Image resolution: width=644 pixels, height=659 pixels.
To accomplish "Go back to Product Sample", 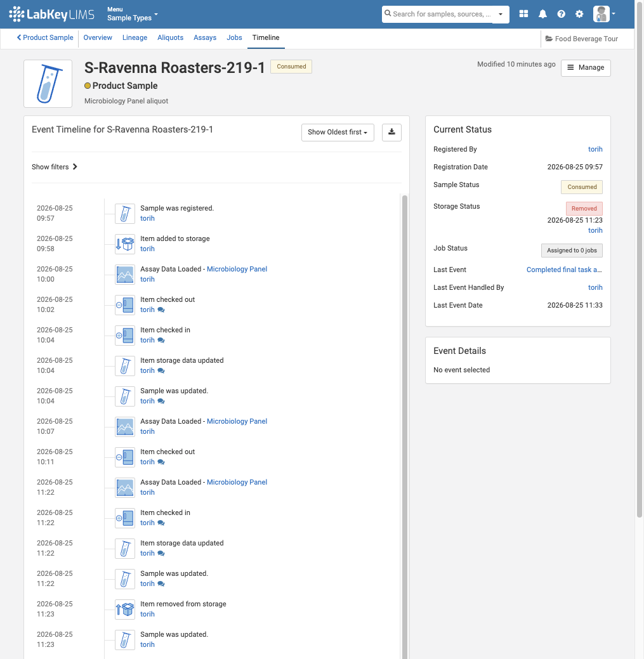I will click(45, 37).
